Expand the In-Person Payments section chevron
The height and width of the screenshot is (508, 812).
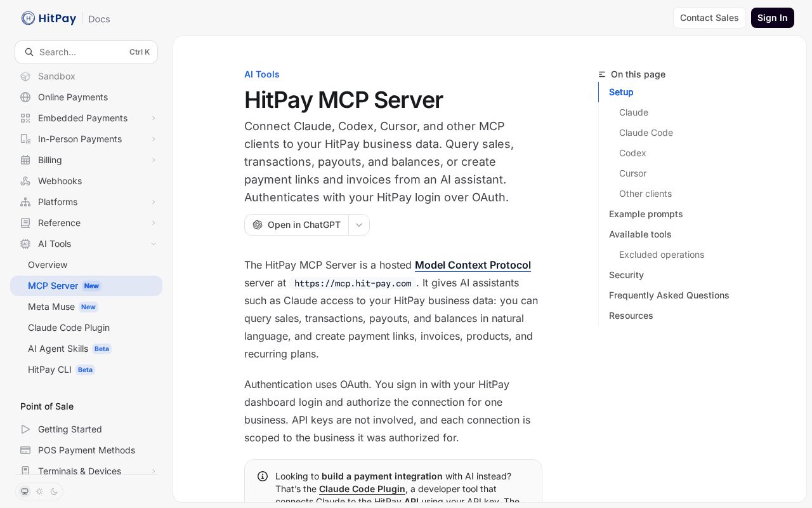click(154, 139)
